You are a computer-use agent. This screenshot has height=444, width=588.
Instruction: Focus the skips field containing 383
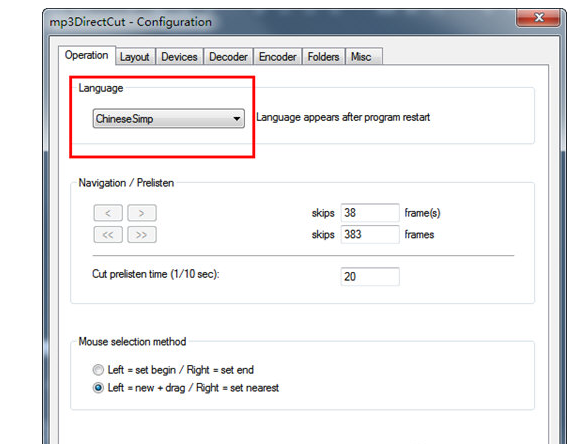[x=370, y=234]
